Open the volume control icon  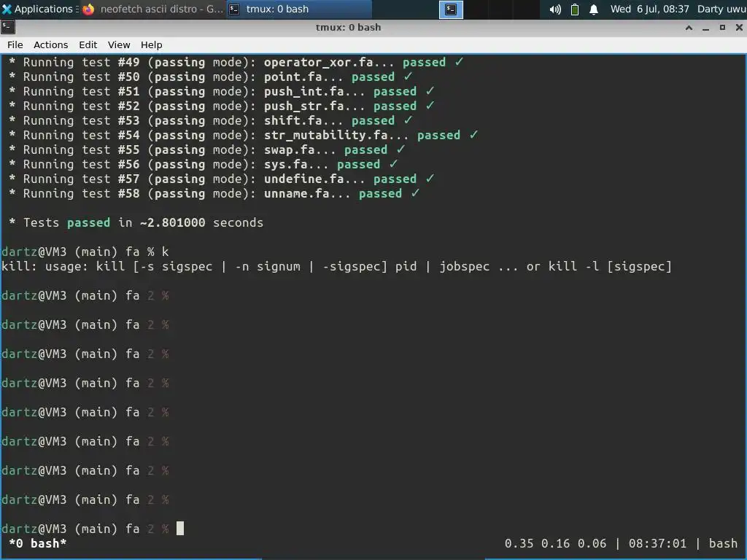(x=555, y=9)
